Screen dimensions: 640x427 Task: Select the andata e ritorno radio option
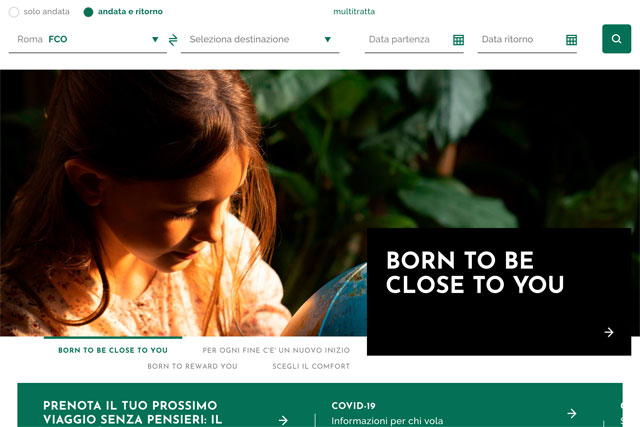88,12
